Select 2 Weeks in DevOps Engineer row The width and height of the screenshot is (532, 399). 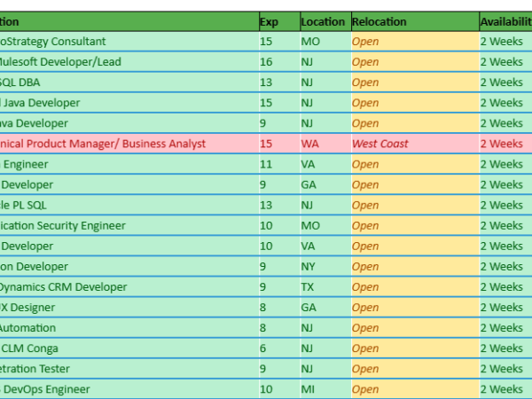[506, 389]
